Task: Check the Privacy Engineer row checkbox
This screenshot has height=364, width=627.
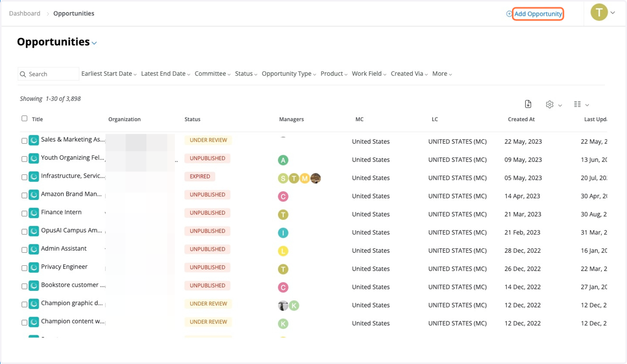Action: 25,268
